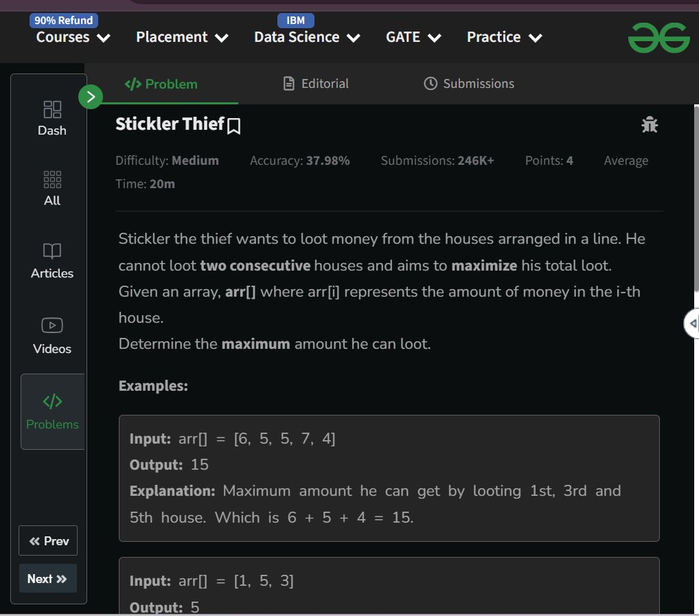This screenshot has width=699, height=616.
Task: Click the Difficulty: Medium label
Action: [x=167, y=161]
